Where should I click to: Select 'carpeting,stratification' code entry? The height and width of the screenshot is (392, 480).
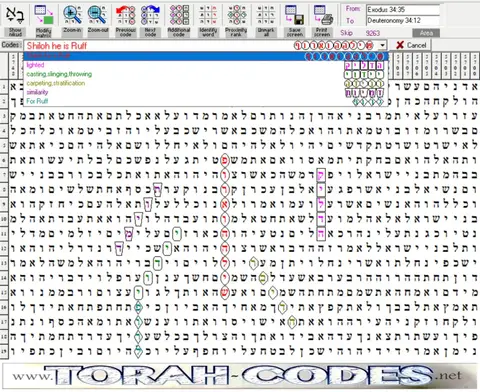(x=206, y=83)
